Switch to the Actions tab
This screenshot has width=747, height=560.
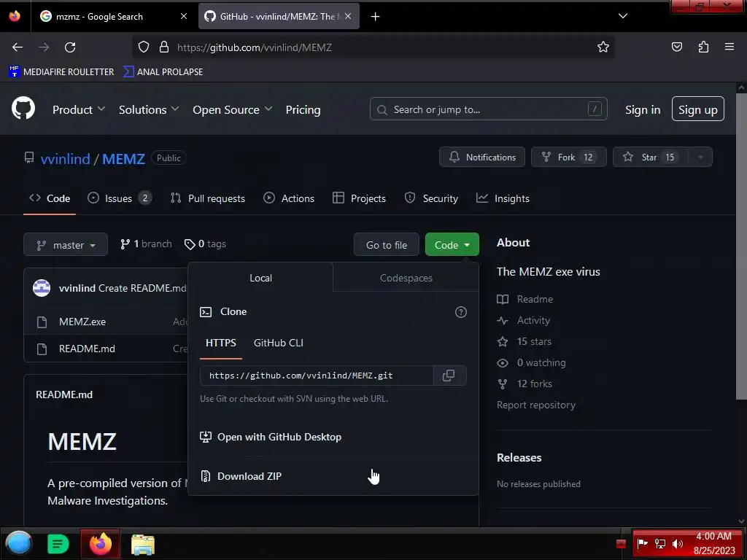coord(289,198)
